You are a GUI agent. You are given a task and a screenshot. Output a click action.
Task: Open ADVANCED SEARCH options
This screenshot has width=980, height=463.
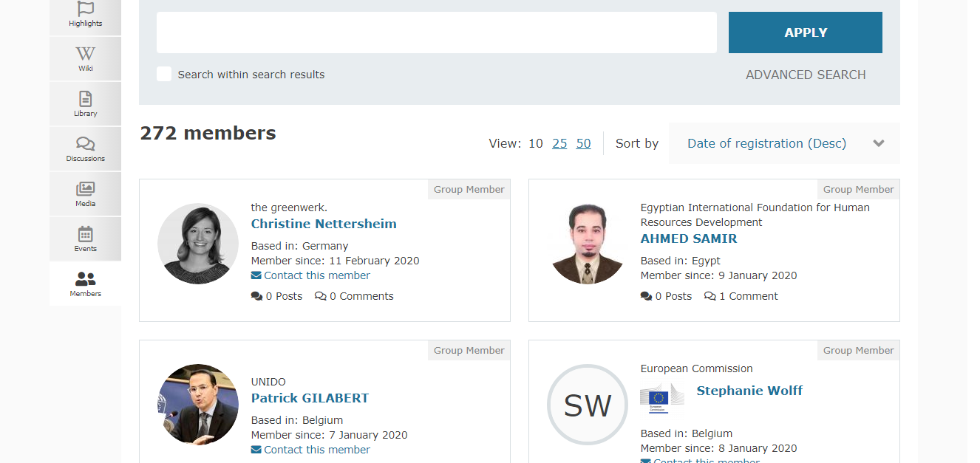[806, 75]
